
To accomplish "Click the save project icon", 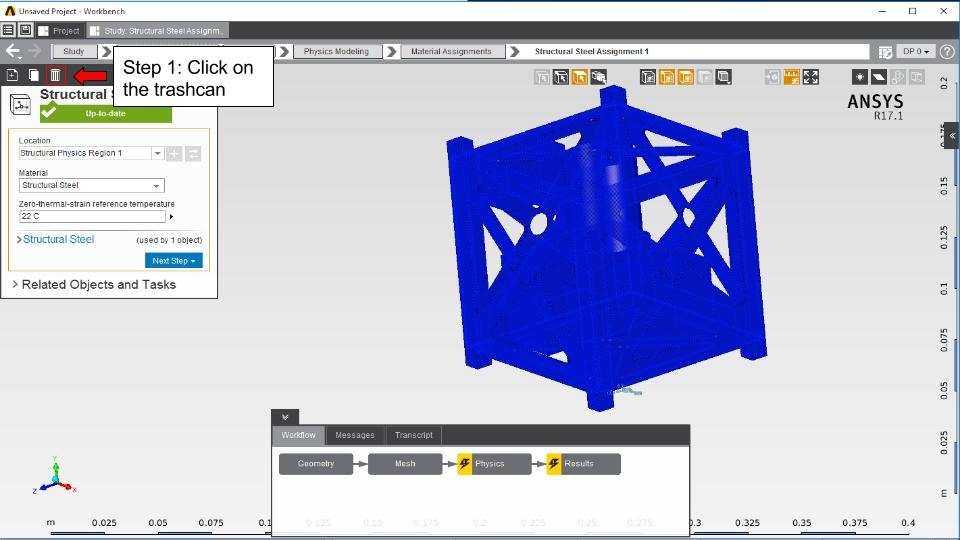I will click(x=25, y=30).
